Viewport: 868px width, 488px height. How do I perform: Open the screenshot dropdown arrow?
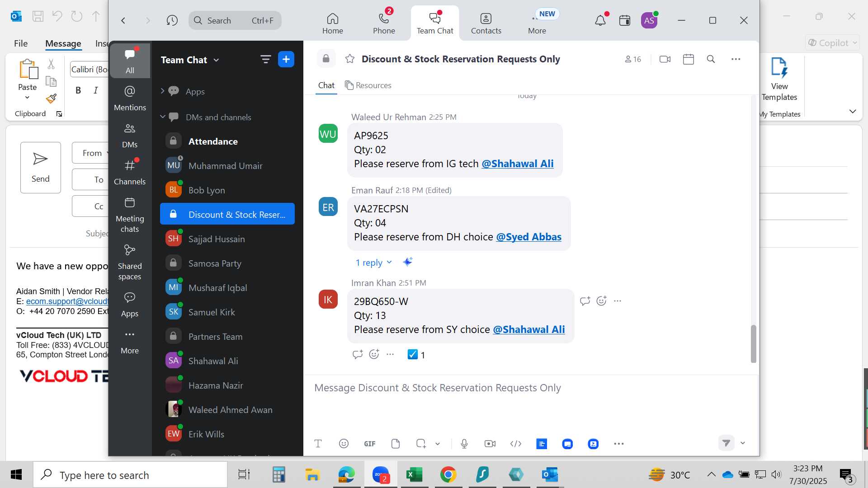(x=438, y=444)
